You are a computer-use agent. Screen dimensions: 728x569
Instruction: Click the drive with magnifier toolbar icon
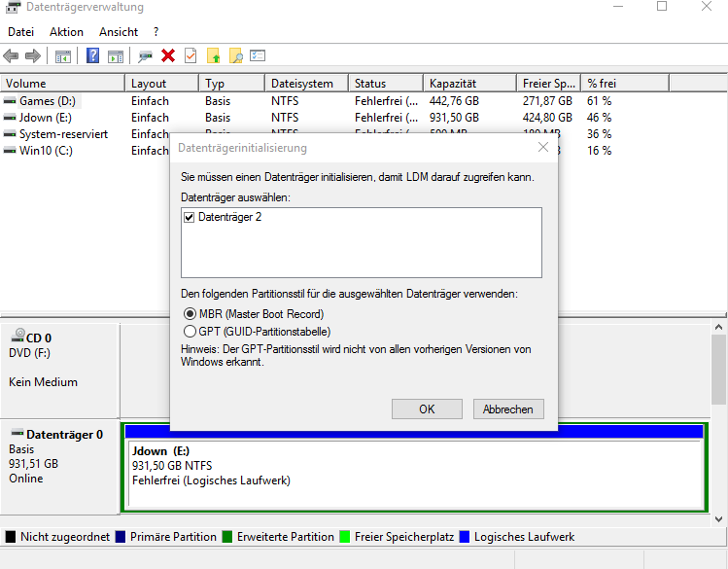point(146,56)
